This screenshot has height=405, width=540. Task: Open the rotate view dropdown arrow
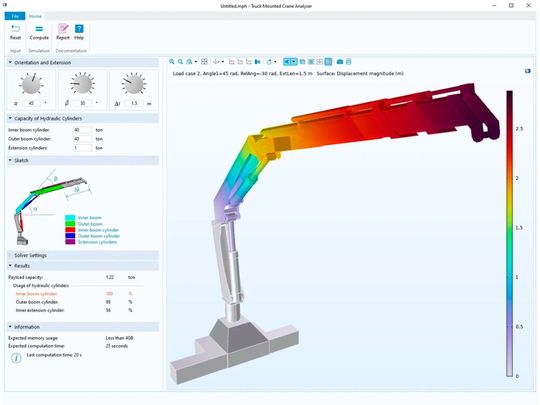(275, 62)
